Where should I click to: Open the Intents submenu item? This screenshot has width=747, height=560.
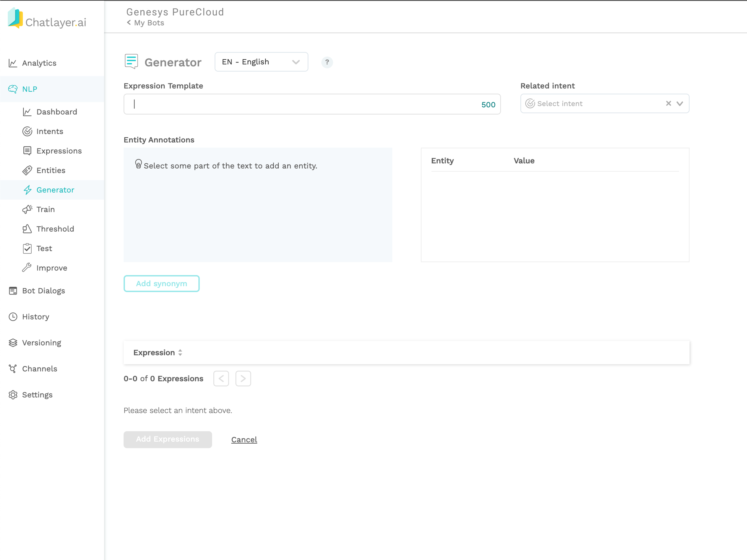click(x=52, y=131)
